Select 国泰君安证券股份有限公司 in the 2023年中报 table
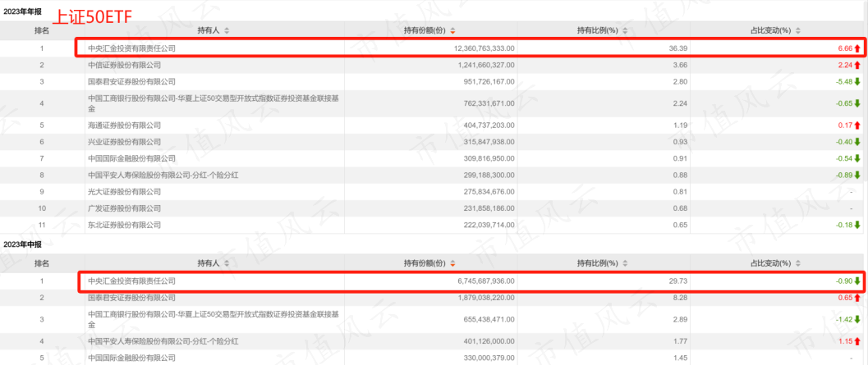868x365 pixels. pos(131,298)
